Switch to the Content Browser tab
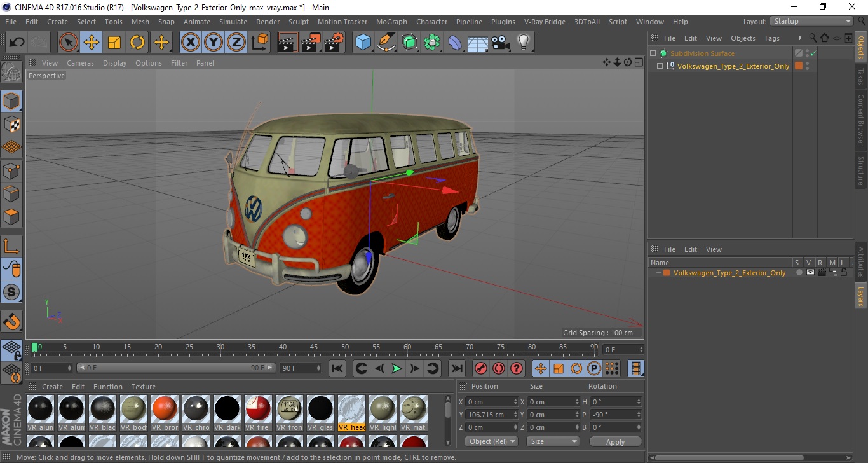Screen dimensions: 868x463 [861, 120]
